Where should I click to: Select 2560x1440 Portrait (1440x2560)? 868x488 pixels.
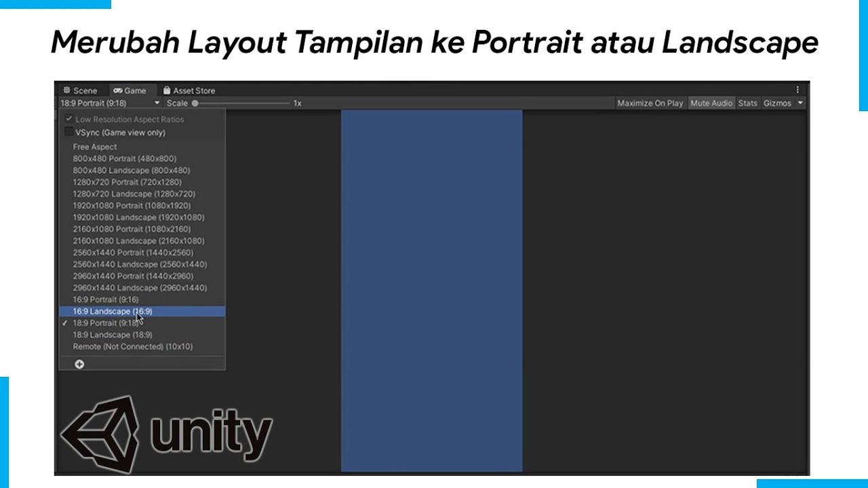(142, 252)
